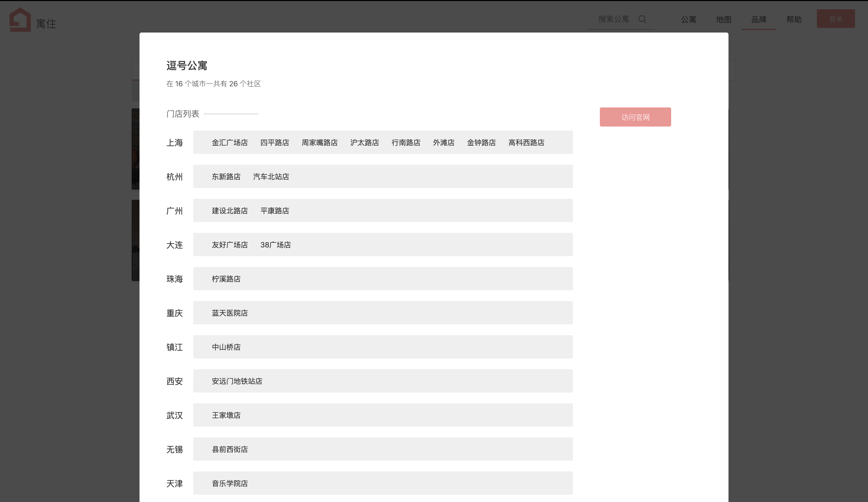Click the search magnifier icon
Image resolution: width=868 pixels, height=502 pixels.
click(642, 19)
